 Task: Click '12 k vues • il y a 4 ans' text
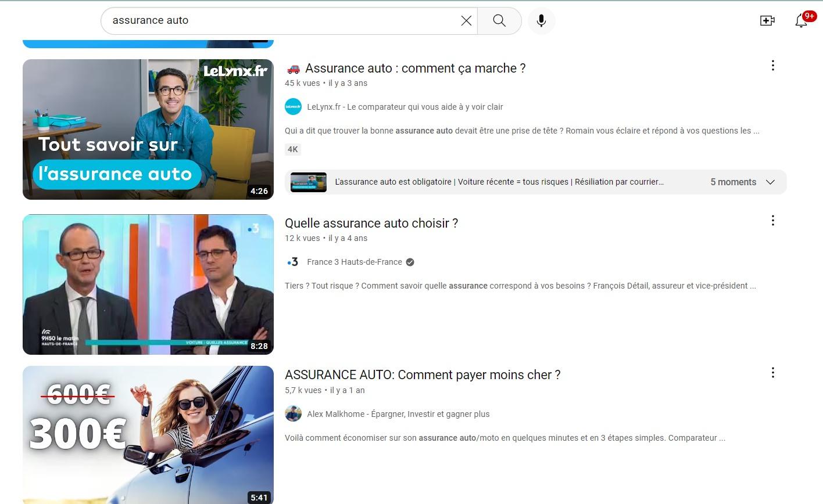(326, 238)
